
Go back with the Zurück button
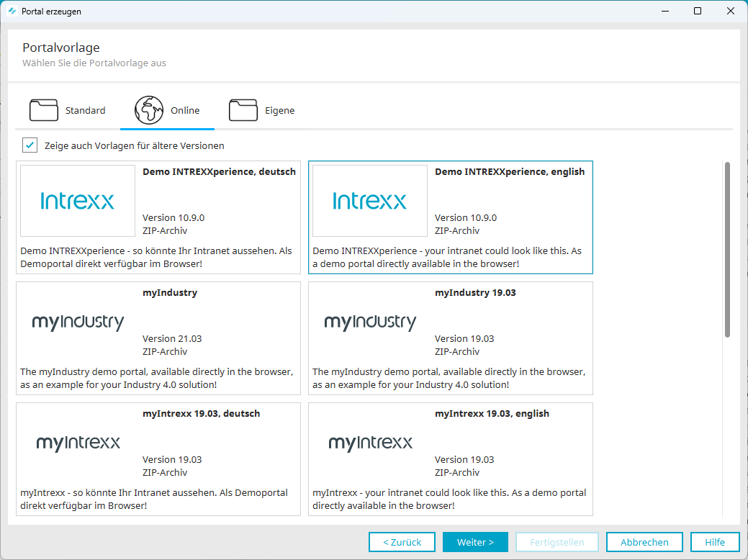click(402, 542)
